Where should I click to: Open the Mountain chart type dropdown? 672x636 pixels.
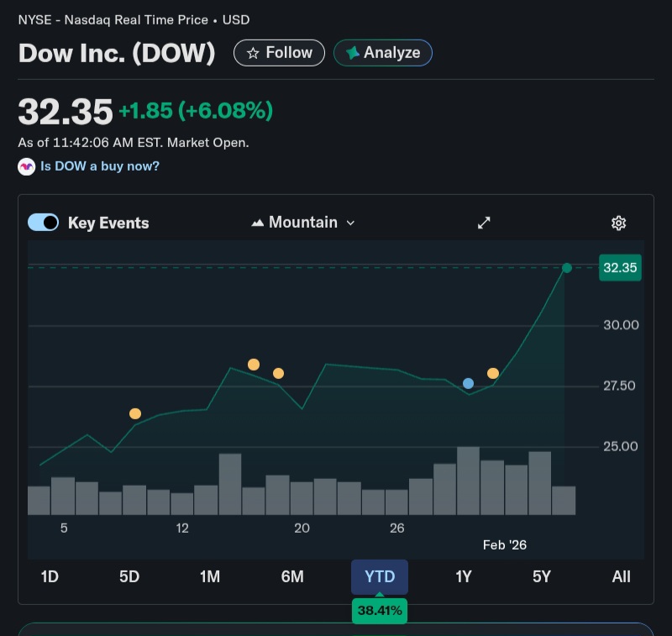tap(303, 223)
